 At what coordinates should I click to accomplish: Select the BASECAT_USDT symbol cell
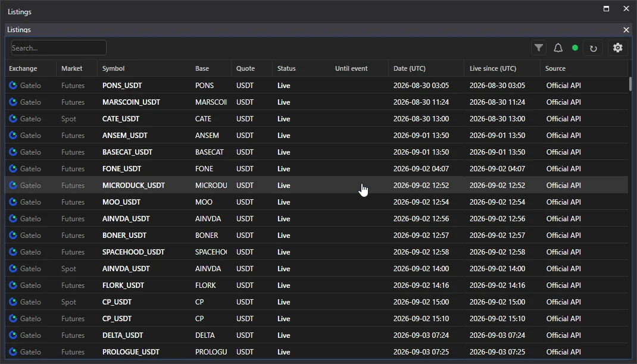127,152
